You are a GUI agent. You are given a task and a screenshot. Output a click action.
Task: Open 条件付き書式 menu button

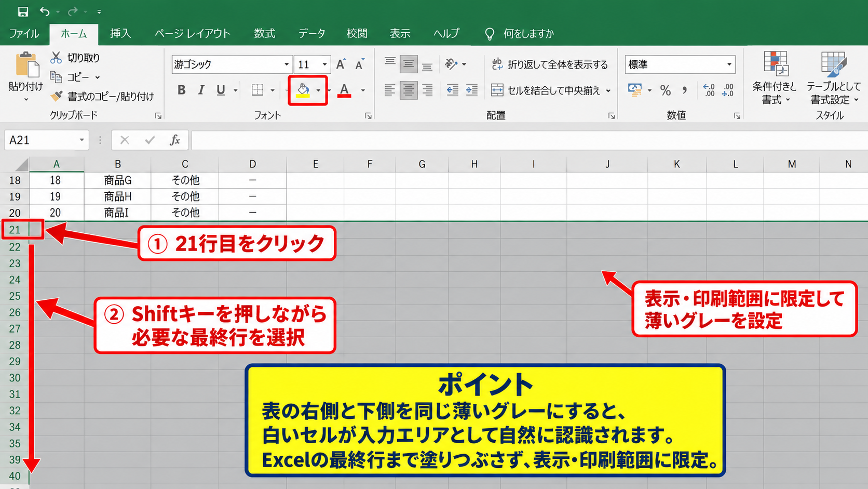(x=775, y=78)
